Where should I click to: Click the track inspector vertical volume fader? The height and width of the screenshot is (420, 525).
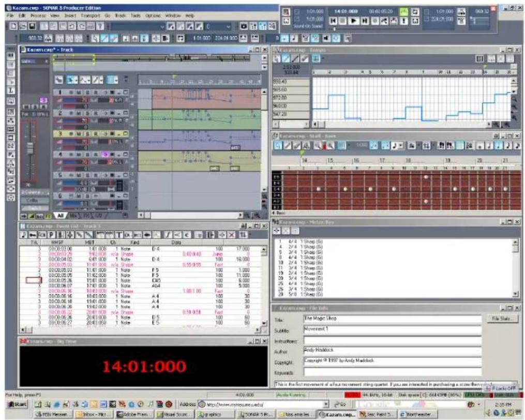coord(30,147)
